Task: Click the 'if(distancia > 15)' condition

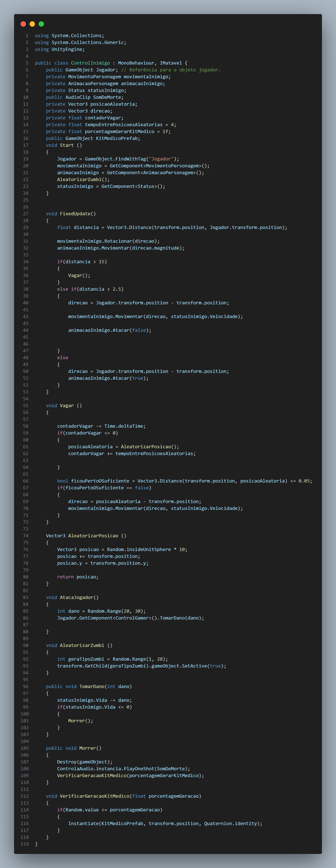Action: [x=82, y=262]
